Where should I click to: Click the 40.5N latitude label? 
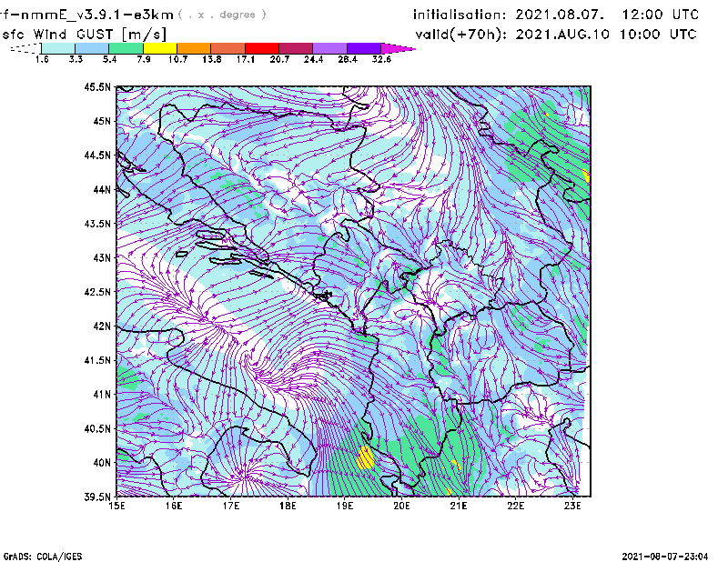97,428
